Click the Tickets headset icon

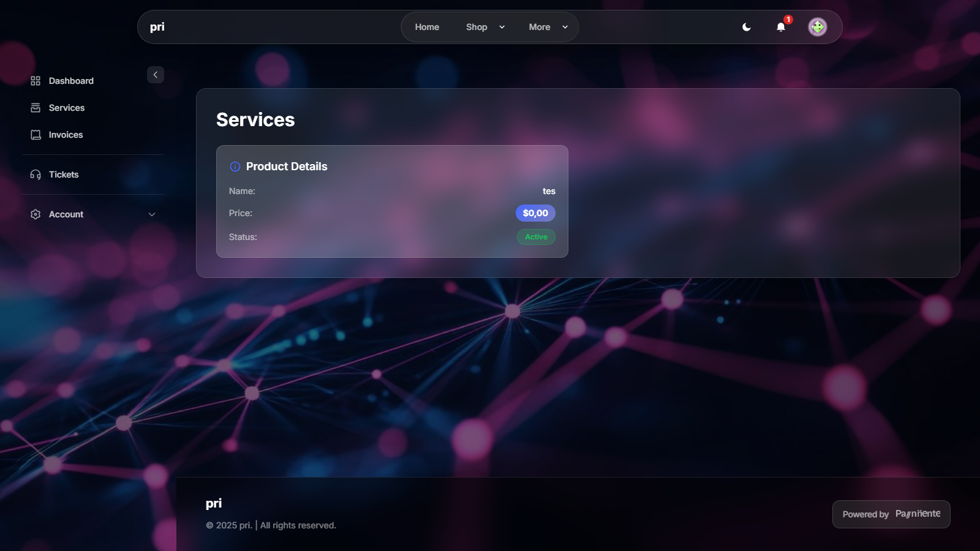coord(36,174)
